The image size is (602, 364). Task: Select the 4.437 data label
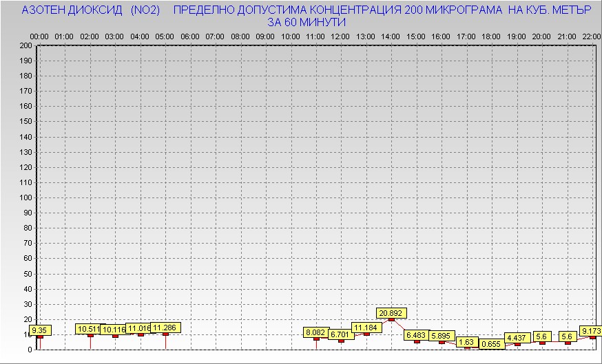click(517, 338)
